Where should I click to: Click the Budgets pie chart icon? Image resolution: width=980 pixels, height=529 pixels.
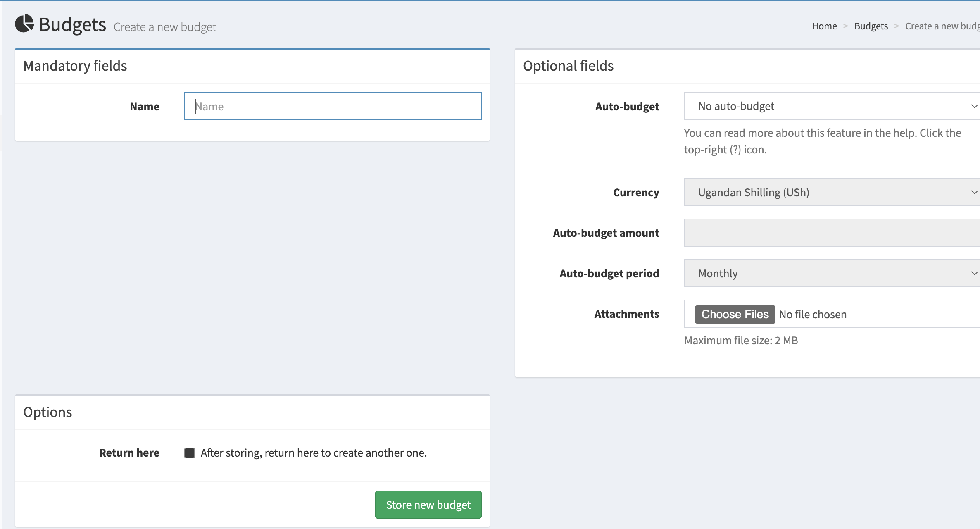tap(24, 24)
